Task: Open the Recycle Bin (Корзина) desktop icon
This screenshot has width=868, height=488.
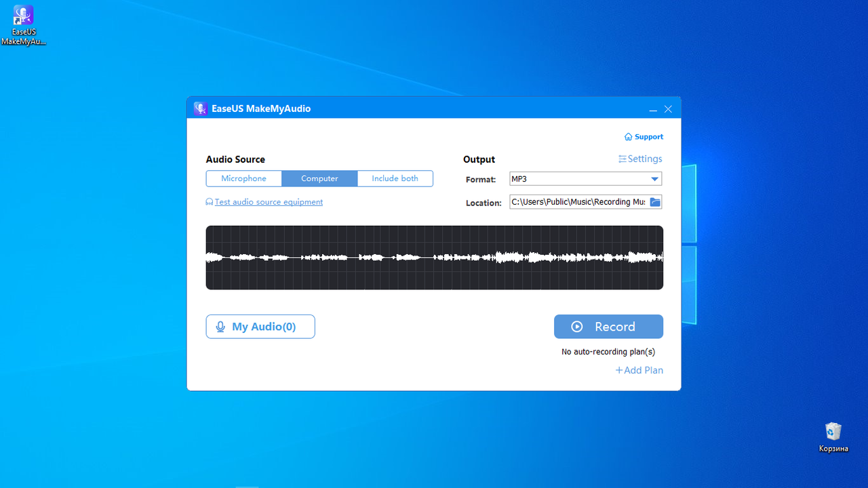Action: (833, 437)
